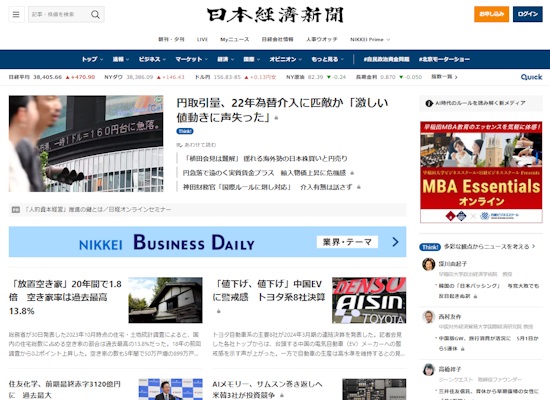Open the 指数一覧 link in ticker
Image resolution: width=550 pixels, height=400 pixels.
coord(444,77)
